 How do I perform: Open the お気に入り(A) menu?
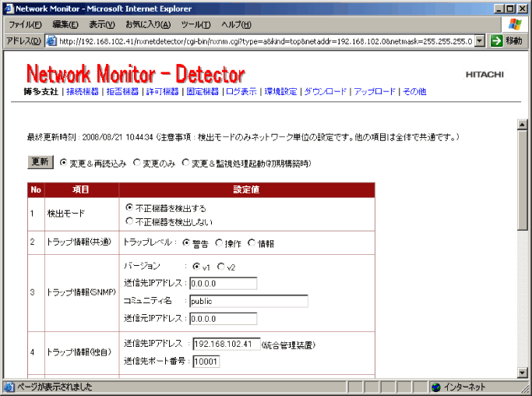point(148,24)
